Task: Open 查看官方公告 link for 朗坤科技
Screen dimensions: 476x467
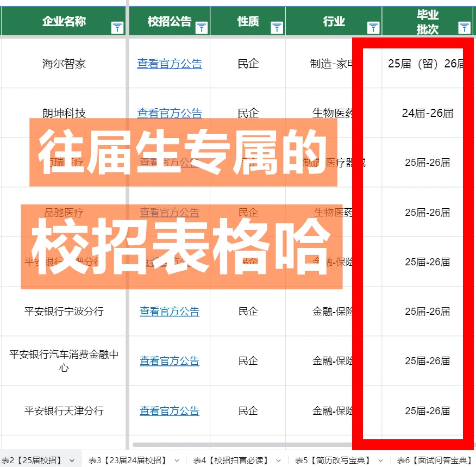Action: pos(170,113)
